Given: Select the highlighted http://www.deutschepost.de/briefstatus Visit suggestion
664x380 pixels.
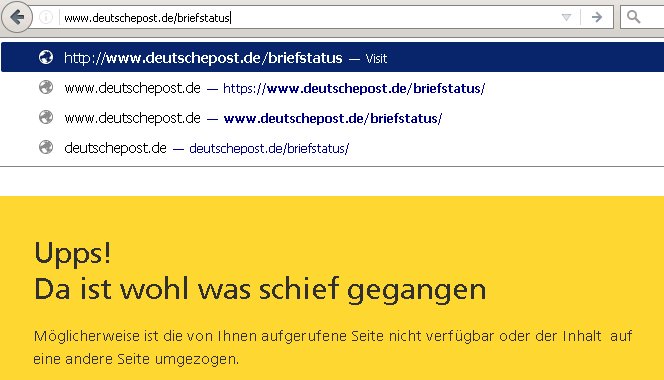Looking at the screenshot, I should click(x=332, y=57).
